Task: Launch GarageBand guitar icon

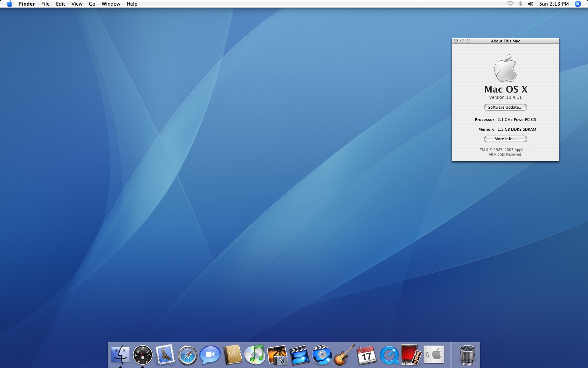Action: coord(344,355)
